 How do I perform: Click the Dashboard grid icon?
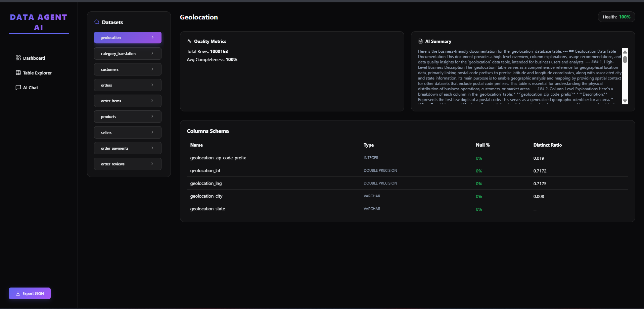click(18, 58)
